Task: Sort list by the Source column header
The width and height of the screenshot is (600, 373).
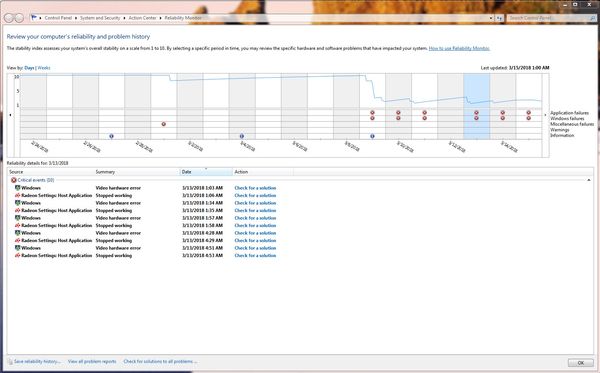Action: coord(51,172)
